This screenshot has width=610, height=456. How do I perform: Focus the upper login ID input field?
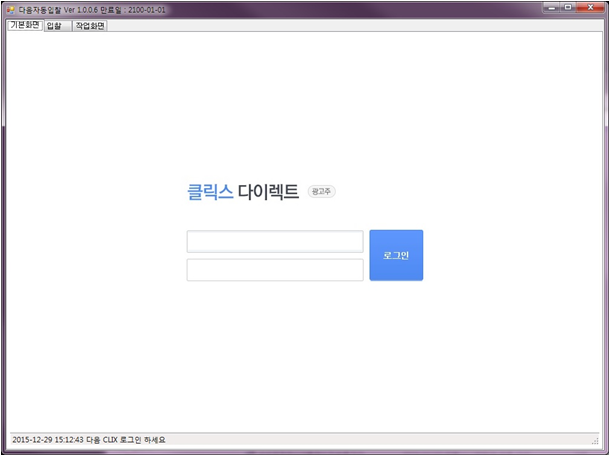coord(275,242)
